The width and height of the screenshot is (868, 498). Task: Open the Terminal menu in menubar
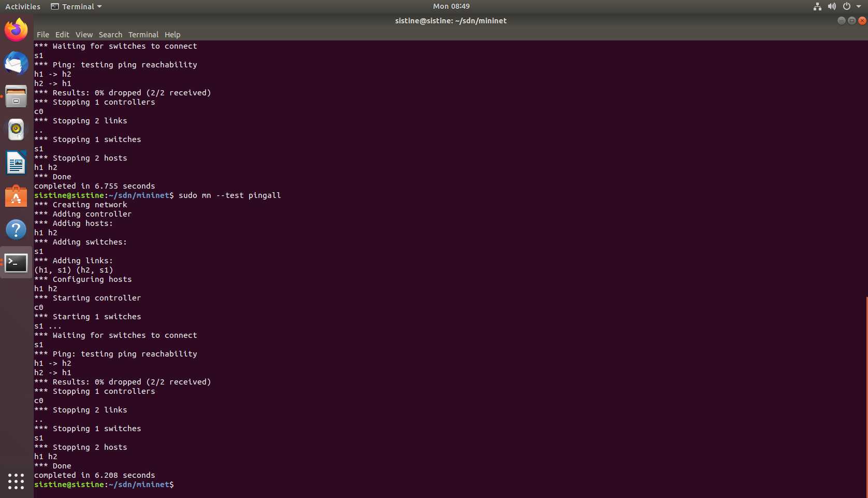pos(143,35)
